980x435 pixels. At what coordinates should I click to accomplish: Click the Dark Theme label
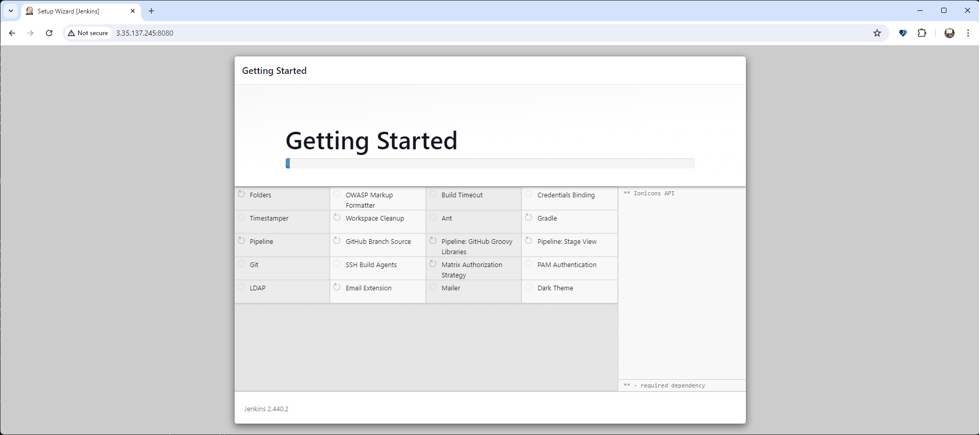tap(555, 288)
